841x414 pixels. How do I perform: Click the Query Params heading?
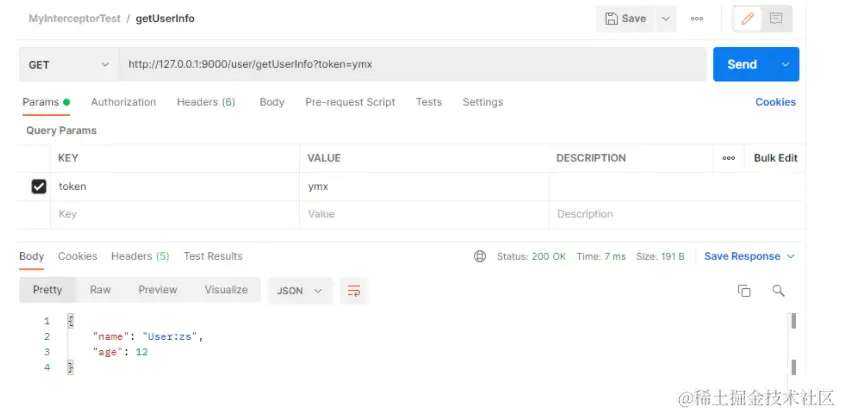(61, 131)
